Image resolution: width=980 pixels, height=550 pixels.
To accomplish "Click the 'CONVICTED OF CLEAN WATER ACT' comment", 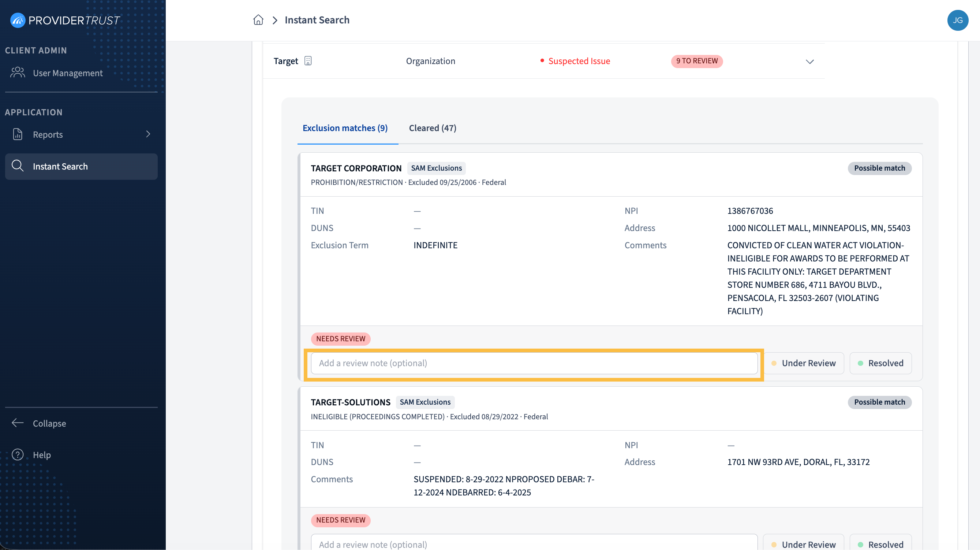I will point(818,278).
